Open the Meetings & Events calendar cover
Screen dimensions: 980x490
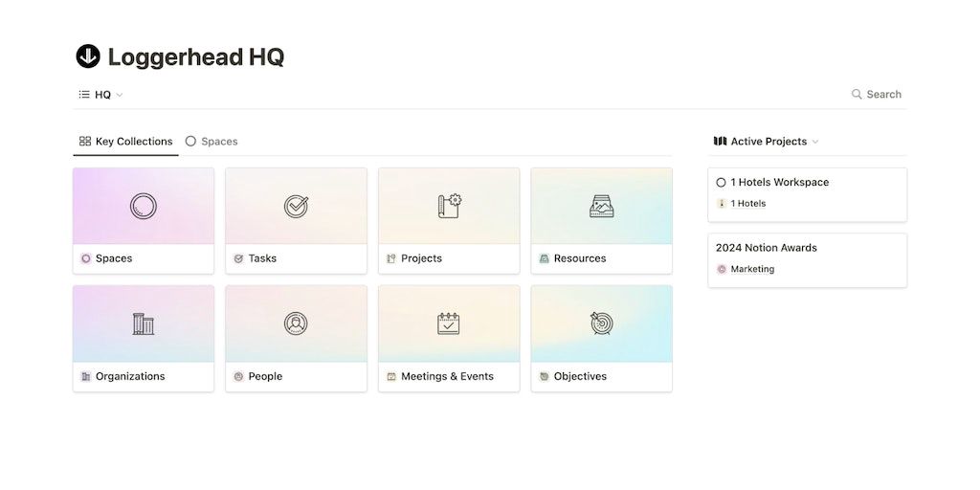pyautogui.click(x=449, y=323)
